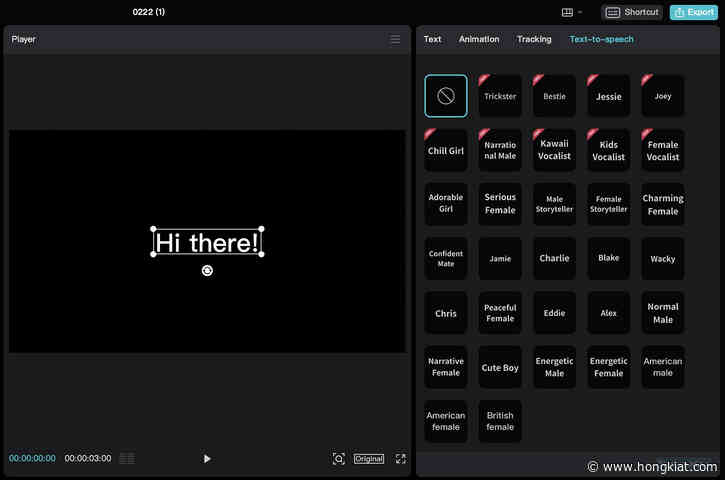Viewport: 725px width, 480px height.
Task: Select Male Storyteller voice
Action: [554, 203]
